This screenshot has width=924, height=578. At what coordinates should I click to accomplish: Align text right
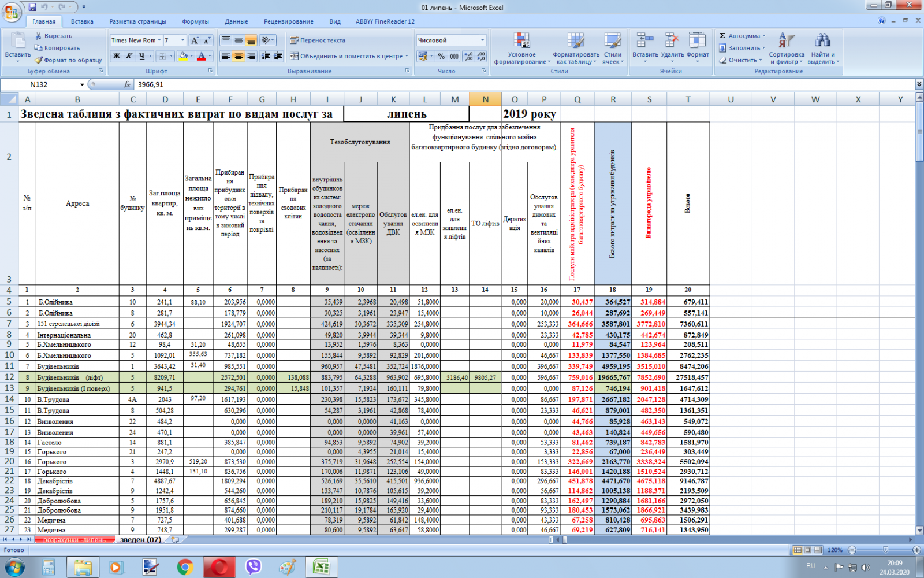251,56
